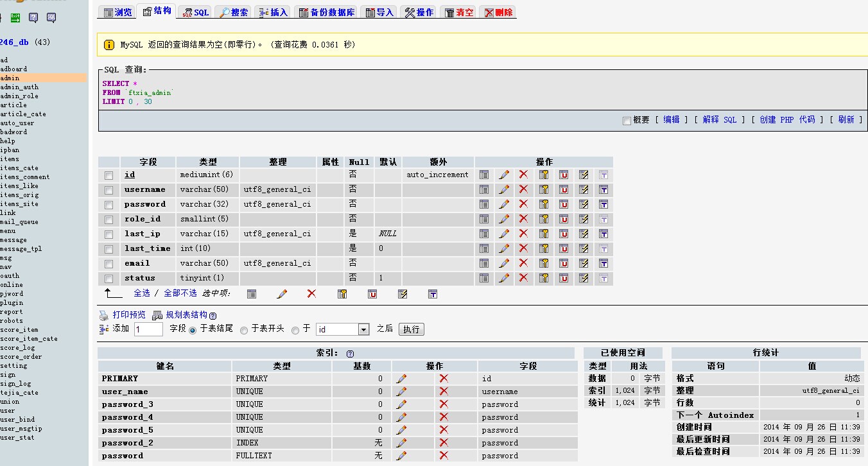
Task: Open the 备份数据库 tab
Action: coord(326,12)
